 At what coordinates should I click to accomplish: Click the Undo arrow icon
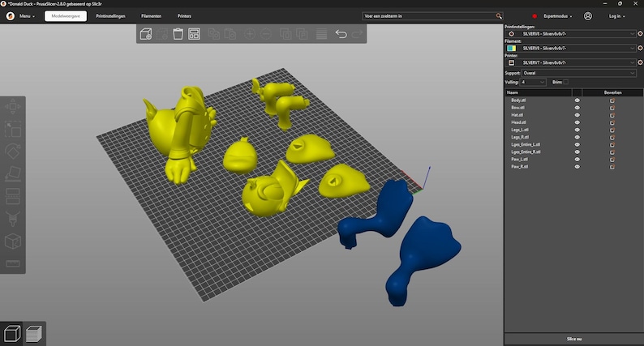coord(341,34)
